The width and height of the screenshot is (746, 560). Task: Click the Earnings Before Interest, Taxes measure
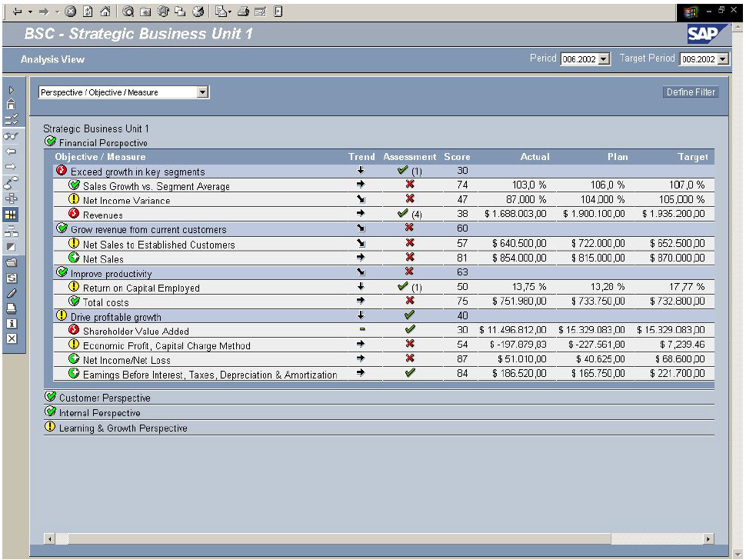(x=210, y=375)
